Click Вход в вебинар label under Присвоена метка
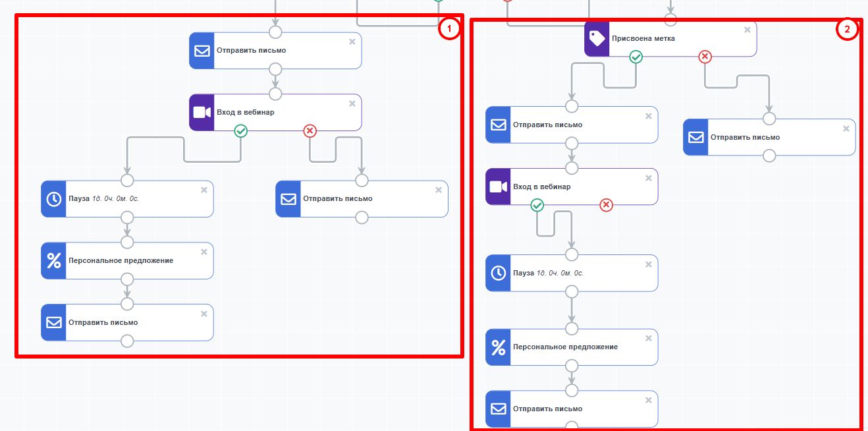868x431 pixels. (542, 187)
